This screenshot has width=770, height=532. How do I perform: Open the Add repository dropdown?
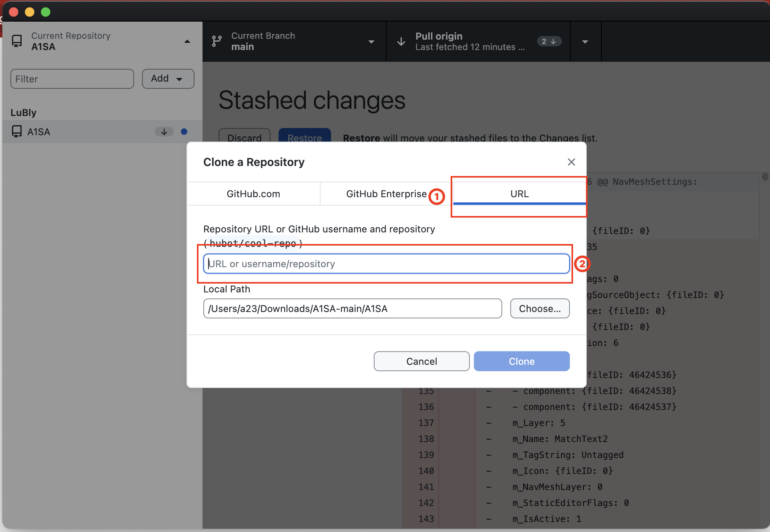pos(168,79)
